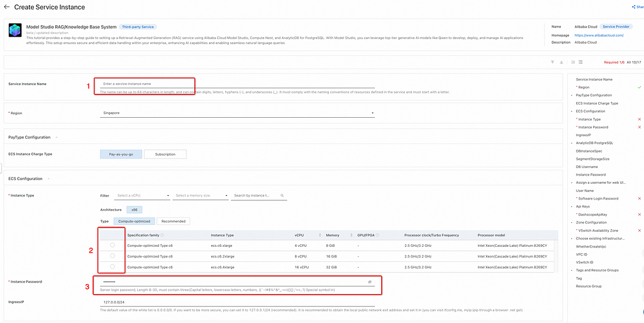Open help icon beside GPU/FPGA
Image resolution: width=644 pixels, height=323 pixels.
click(x=377, y=235)
